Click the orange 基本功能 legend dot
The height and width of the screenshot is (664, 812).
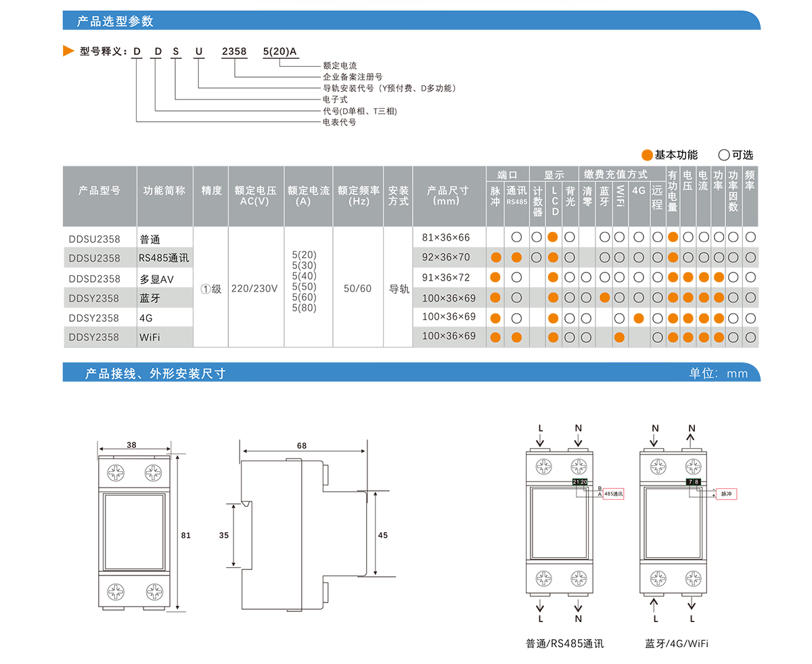pyautogui.click(x=648, y=155)
